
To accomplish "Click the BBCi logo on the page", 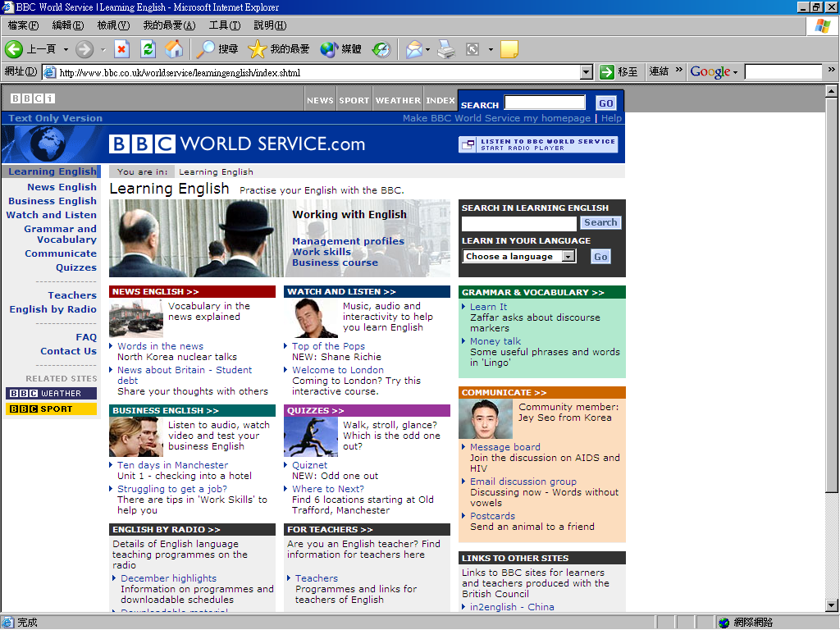I will pyautogui.click(x=33, y=98).
